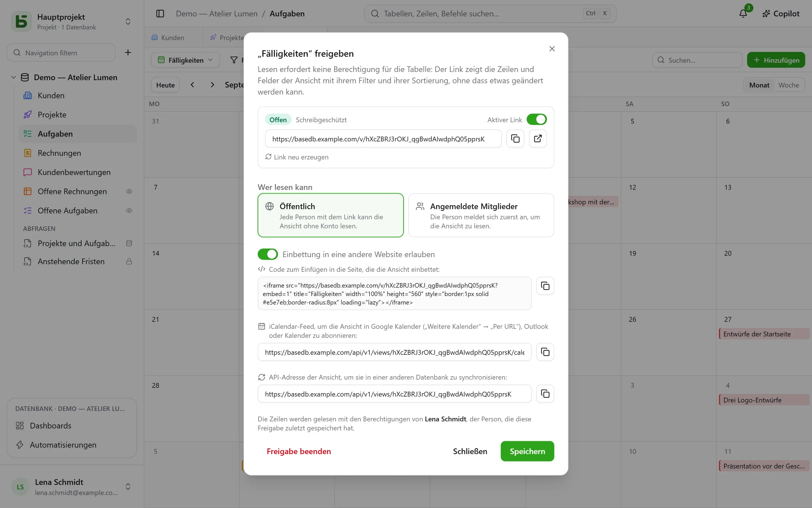Open Dashboards in sidebar
The image size is (812, 508).
pos(72,425)
